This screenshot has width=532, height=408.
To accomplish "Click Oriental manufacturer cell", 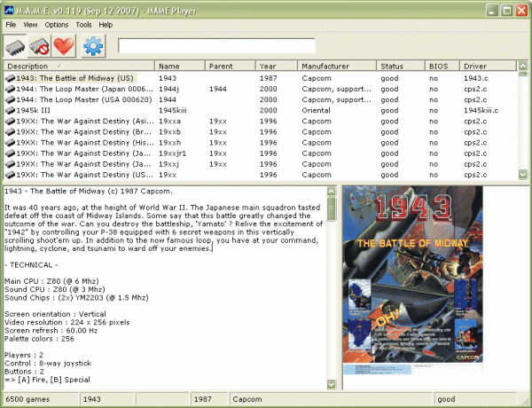I will (x=316, y=111).
